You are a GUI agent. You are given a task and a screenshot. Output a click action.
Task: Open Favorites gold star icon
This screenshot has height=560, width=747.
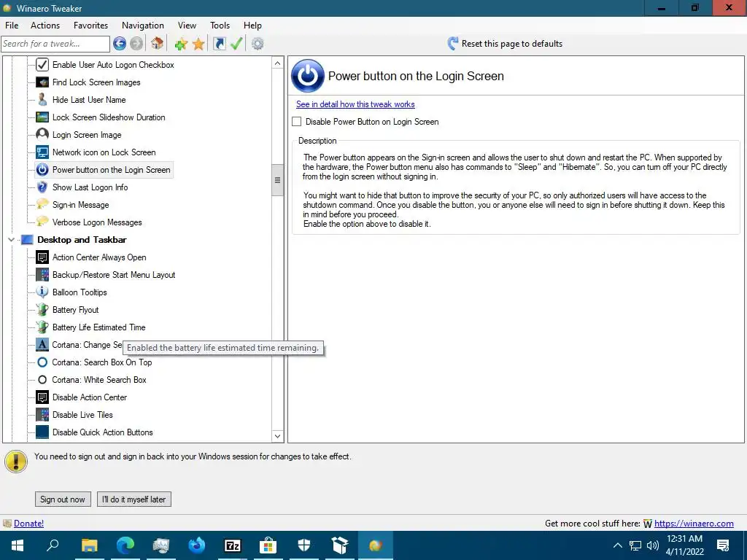click(198, 44)
